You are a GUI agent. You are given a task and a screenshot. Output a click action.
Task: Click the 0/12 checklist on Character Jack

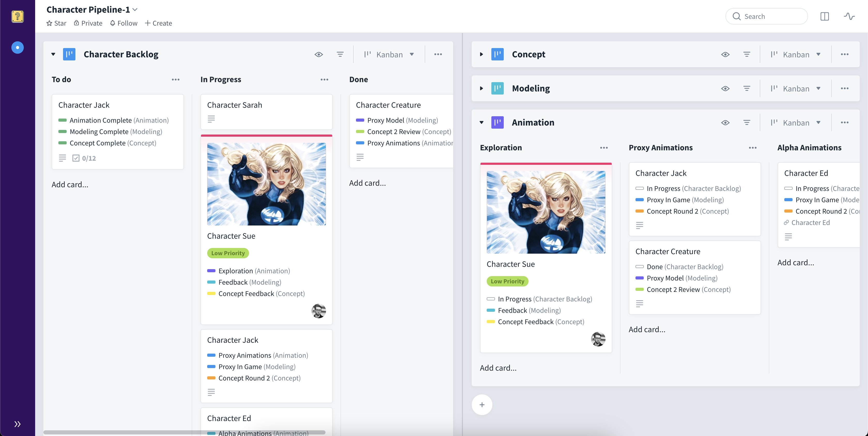coord(84,158)
